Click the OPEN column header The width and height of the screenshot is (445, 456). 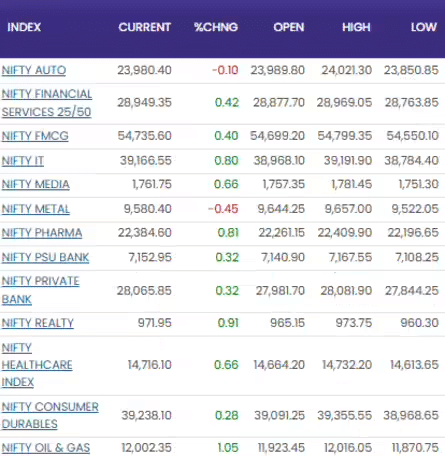[289, 27]
